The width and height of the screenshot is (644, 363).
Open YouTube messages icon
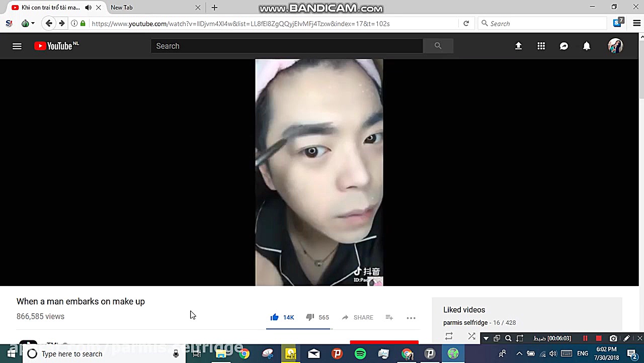pos(564,46)
